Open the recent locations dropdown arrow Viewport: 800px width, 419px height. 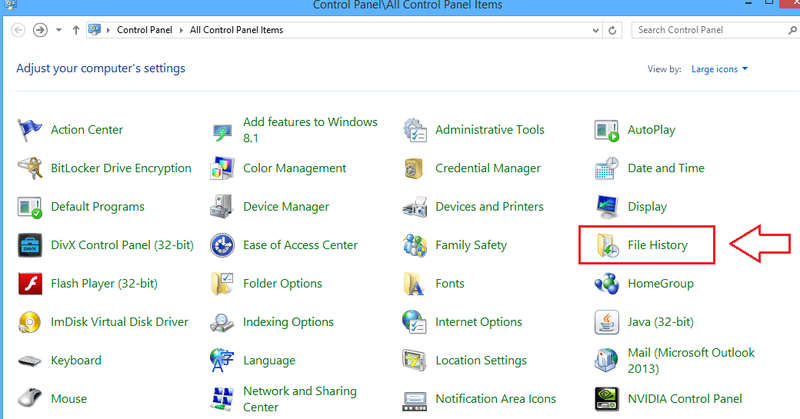pyautogui.click(x=59, y=30)
